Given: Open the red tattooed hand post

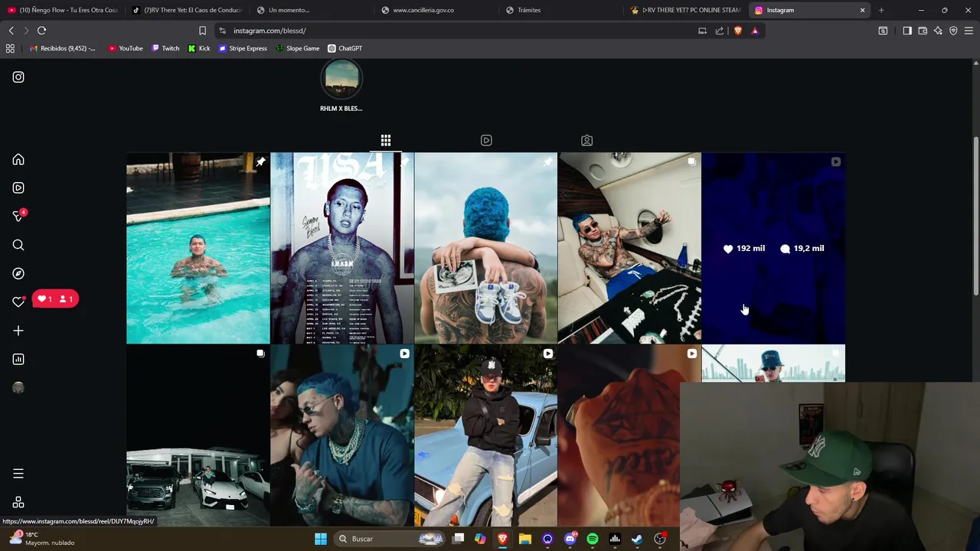Looking at the screenshot, I should click(x=619, y=436).
